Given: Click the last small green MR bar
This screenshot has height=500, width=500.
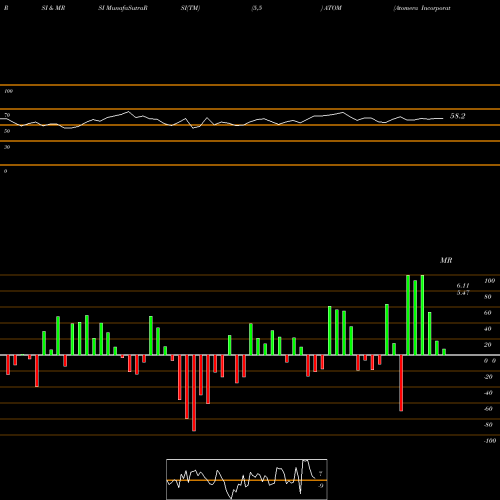Looking at the screenshot, I should click(x=444, y=352).
